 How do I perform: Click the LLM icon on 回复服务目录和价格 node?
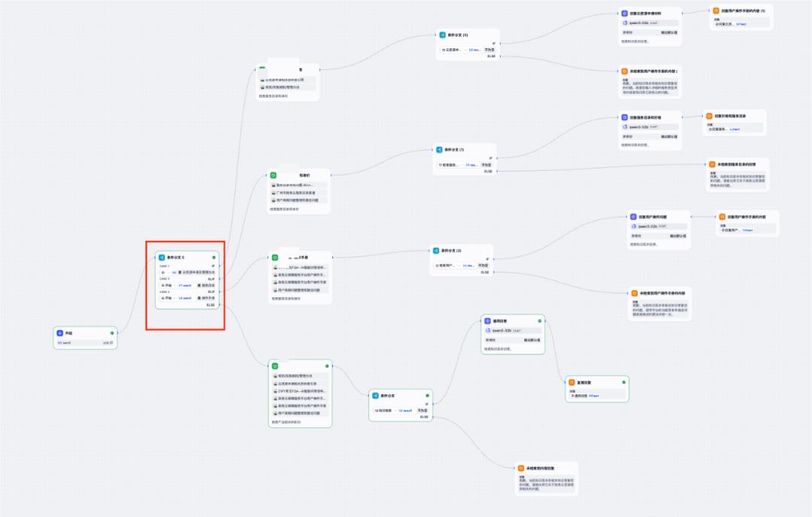(x=624, y=117)
